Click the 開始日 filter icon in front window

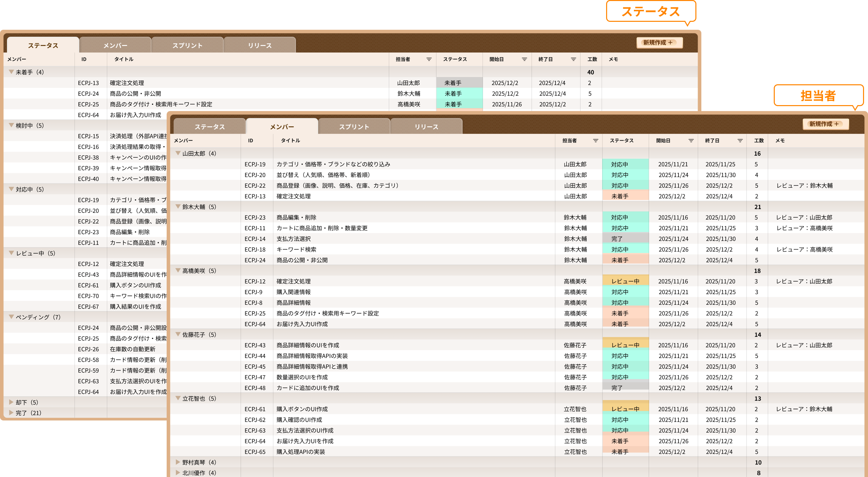click(691, 141)
